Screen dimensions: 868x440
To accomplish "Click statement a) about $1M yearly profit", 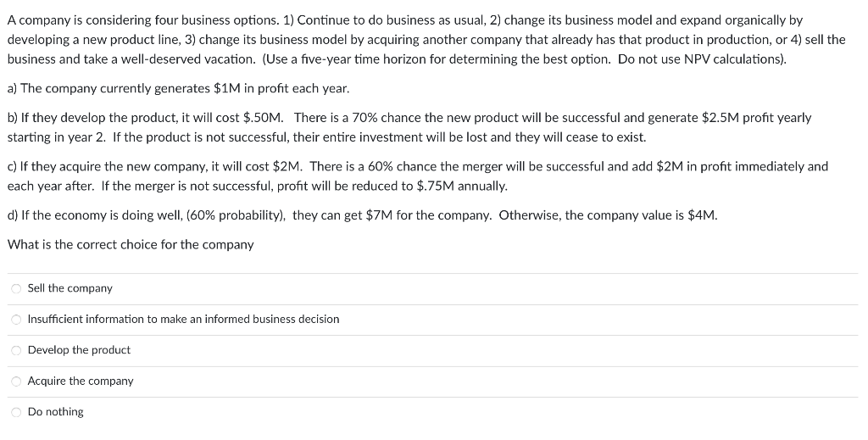I will [x=178, y=88].
